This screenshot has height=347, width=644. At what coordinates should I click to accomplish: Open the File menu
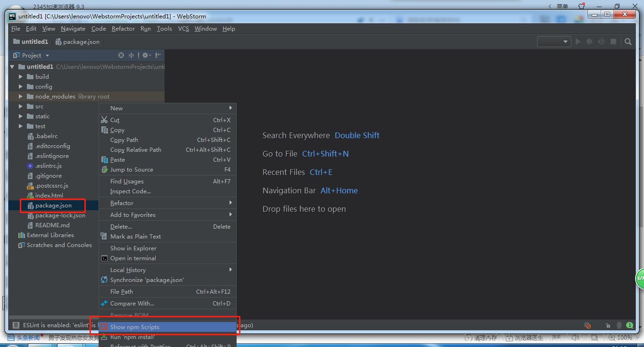[x=16, y=29]
